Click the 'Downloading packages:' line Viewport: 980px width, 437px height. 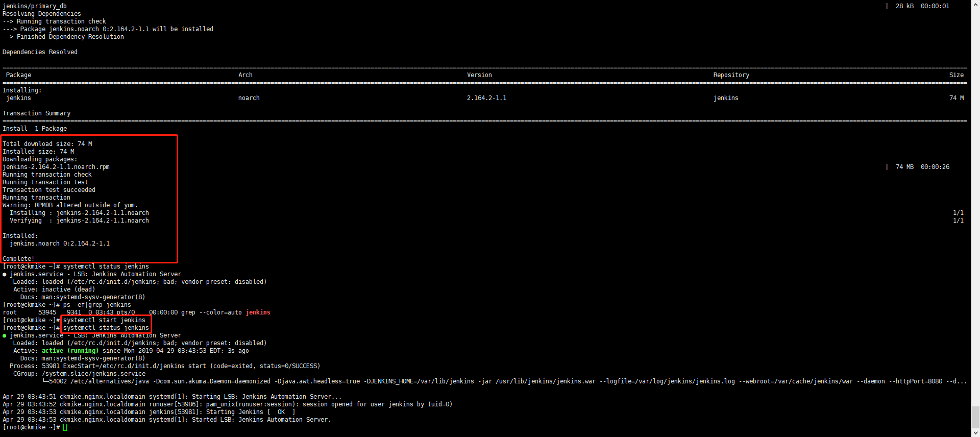40,159
